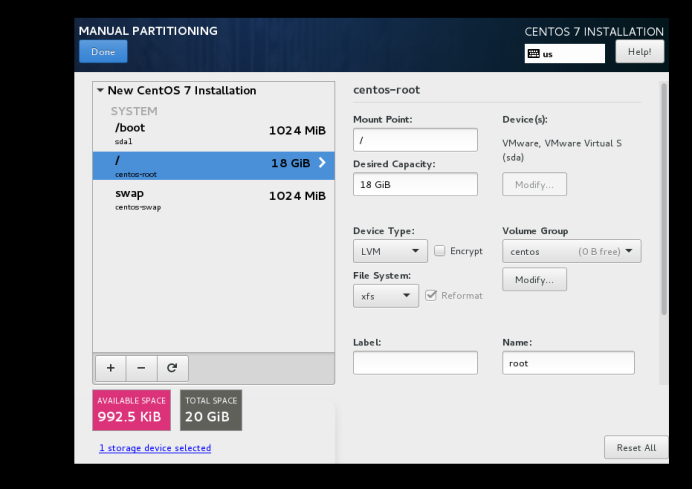The width and height of the screenshot is (693, 490).
Task: Select the /boot sda1 partition
Action: (213, 134)
